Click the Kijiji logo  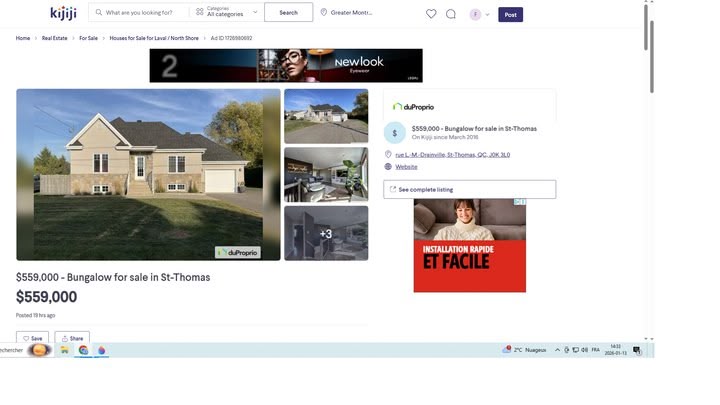pyautogui.click(x=62, y=13)
